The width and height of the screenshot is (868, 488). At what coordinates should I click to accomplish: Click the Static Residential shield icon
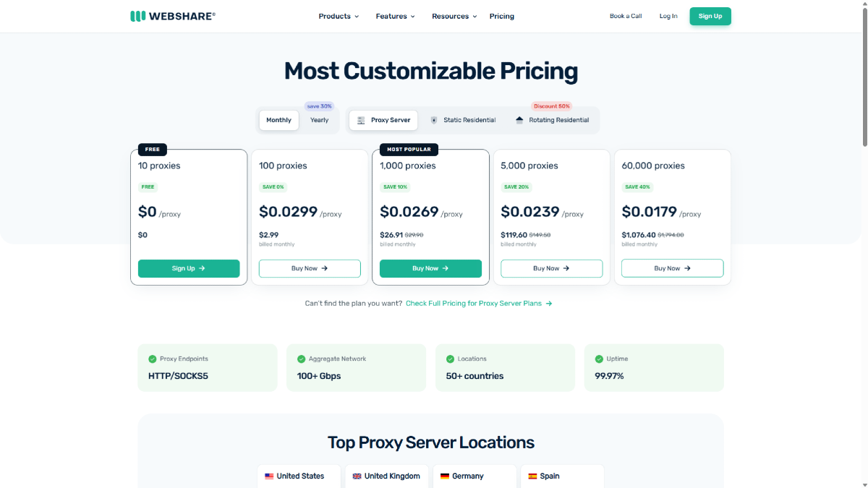click(x=434, y=120)
